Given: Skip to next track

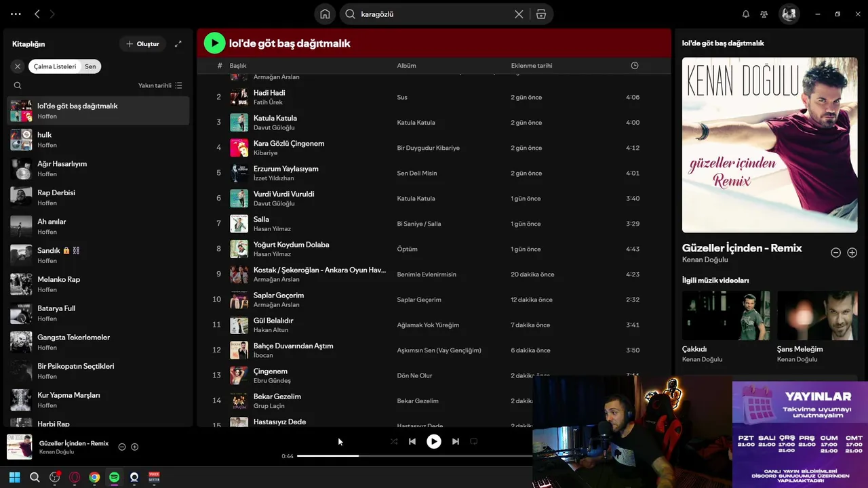Looking at the screenshot, I should (456, 441).
